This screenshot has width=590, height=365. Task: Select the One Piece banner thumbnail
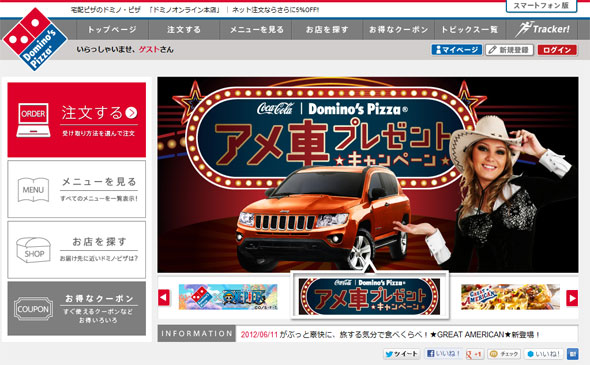[228, 297]
